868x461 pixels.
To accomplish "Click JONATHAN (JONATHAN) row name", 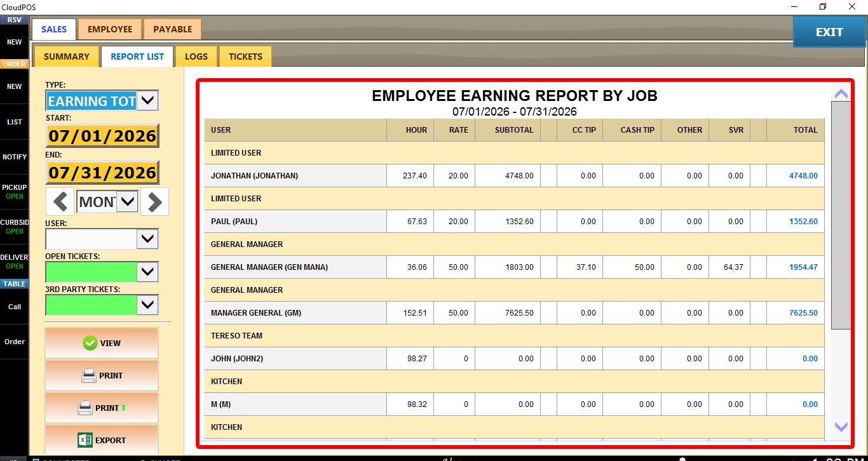I will [x=254, y=176].
